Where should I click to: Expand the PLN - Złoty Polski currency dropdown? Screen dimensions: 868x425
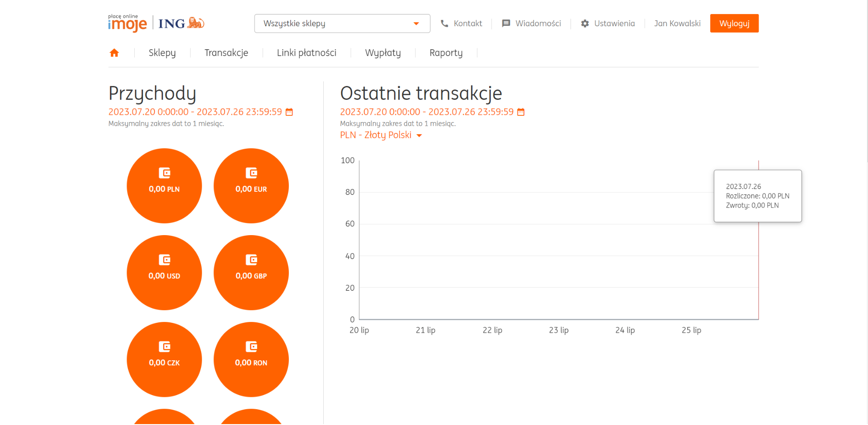pyautogui.click(x=381, y=135)
